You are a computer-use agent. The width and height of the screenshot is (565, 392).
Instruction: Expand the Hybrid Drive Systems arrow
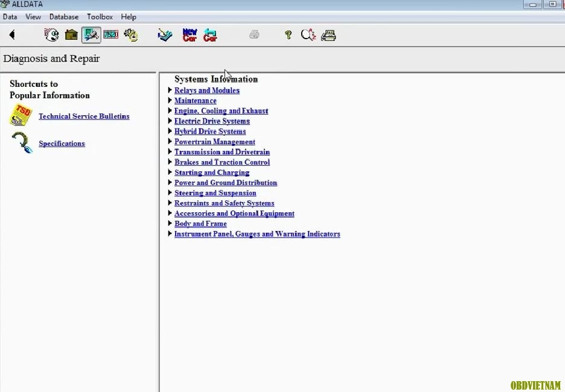[x=170, y=131]
